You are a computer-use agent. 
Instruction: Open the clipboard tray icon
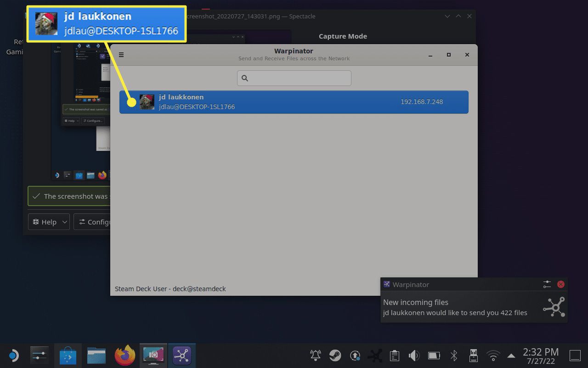point(394,355)
